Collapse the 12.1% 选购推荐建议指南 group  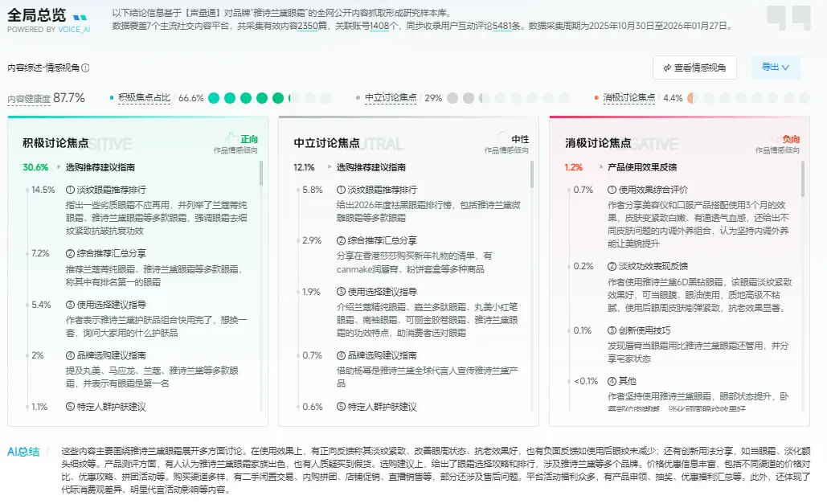(330, 166)
